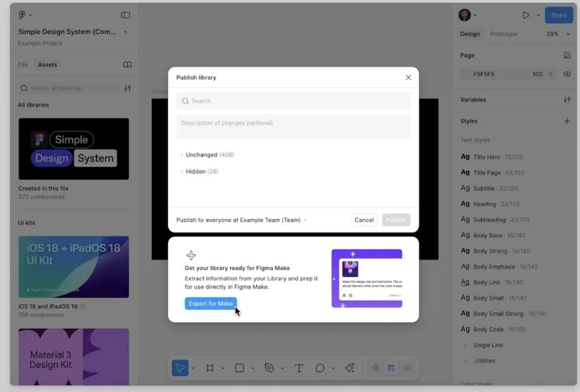Click the F5F5F5 page color swatch
Screen dimensions: 580x392
click(x=466, y=74)
